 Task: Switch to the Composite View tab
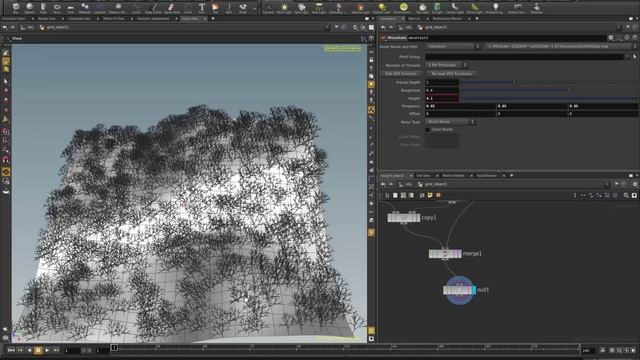pos(80,18)
